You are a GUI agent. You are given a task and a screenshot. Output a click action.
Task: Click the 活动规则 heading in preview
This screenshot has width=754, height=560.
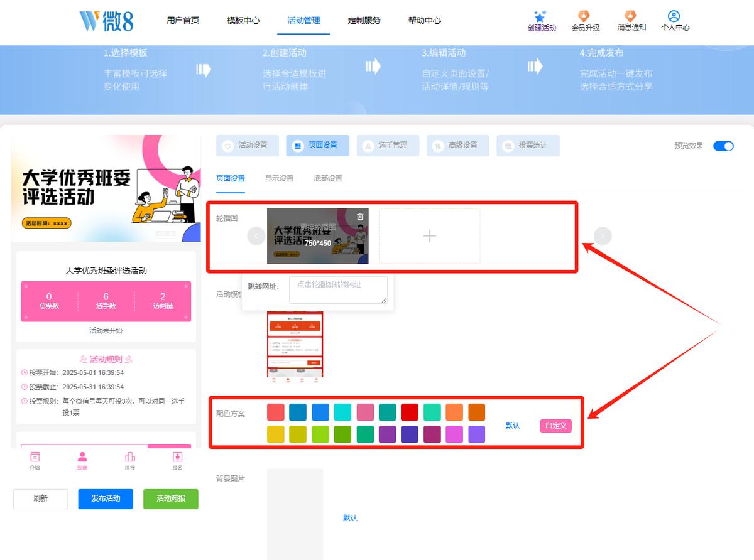tap(106, 360)
